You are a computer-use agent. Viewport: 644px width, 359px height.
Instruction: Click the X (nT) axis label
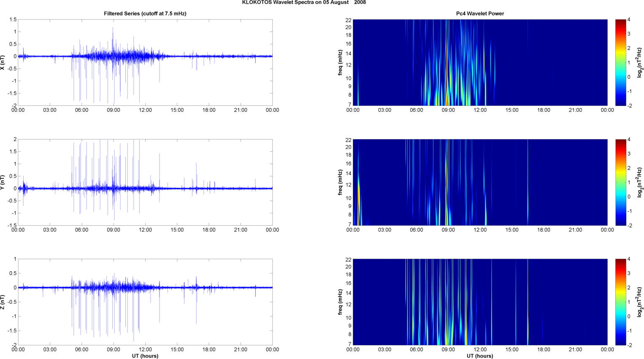(3, 62)
